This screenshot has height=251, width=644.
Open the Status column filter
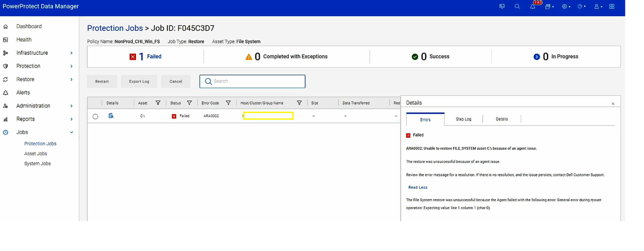[x=189, y=103]
